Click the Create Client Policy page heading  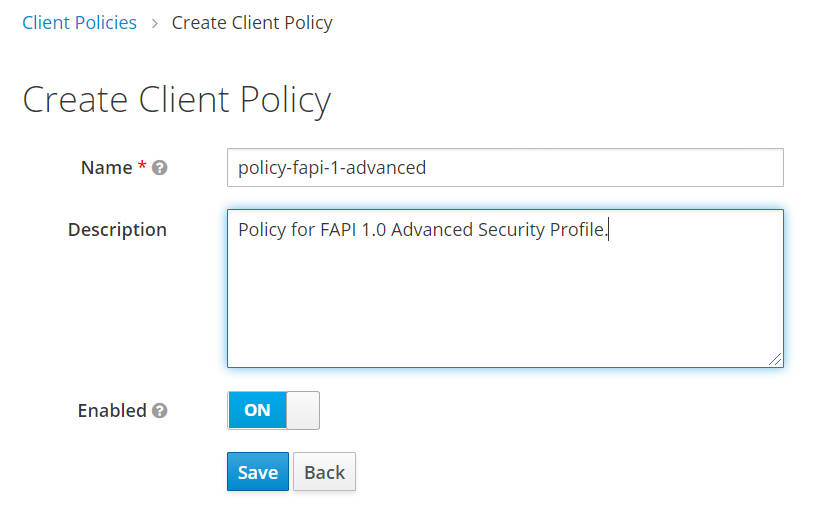pyautogui.click(x=177, y=100)
